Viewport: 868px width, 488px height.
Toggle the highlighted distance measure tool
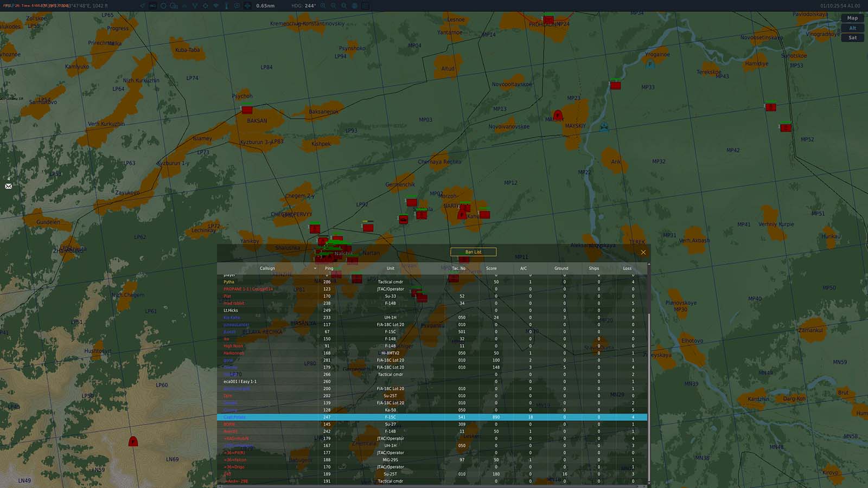tap(248, 5)
